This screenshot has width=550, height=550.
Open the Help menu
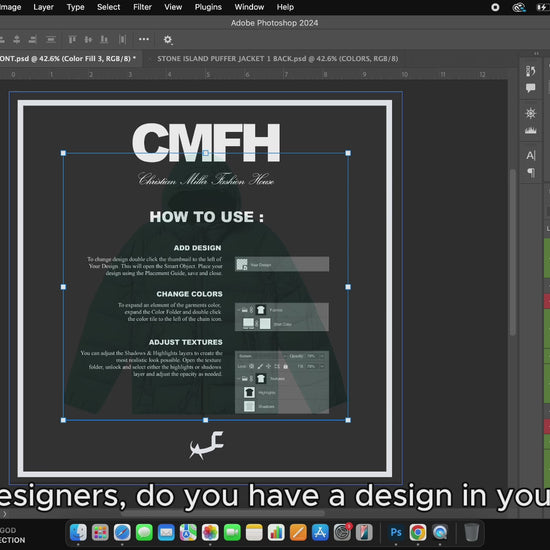tap(285, 7)
